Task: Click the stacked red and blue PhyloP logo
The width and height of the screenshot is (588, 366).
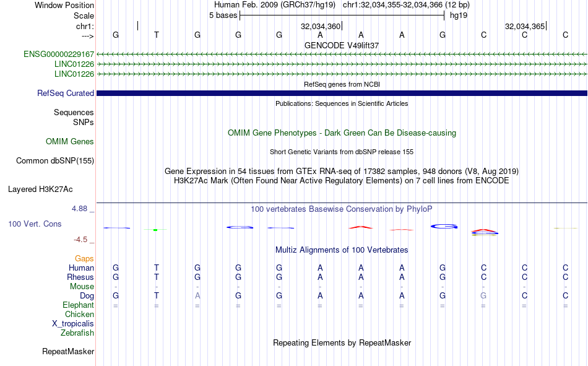Action: point(484,232)
